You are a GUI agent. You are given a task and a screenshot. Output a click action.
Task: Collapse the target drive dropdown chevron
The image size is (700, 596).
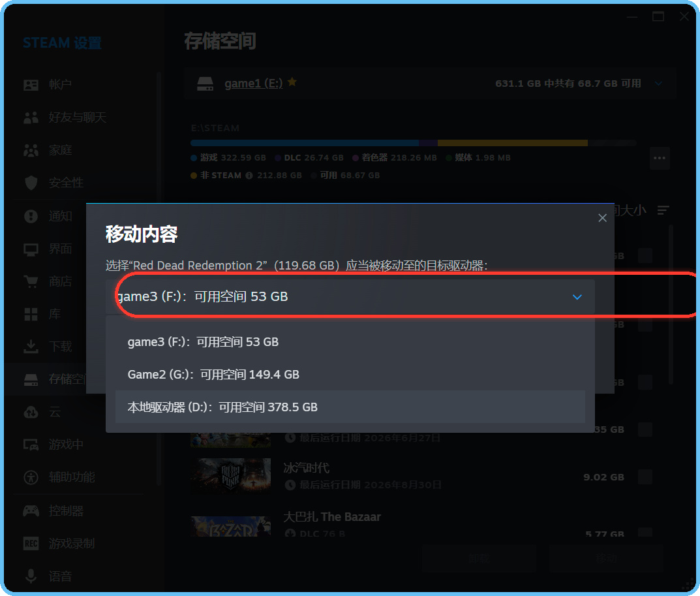[x=577, y=297]
